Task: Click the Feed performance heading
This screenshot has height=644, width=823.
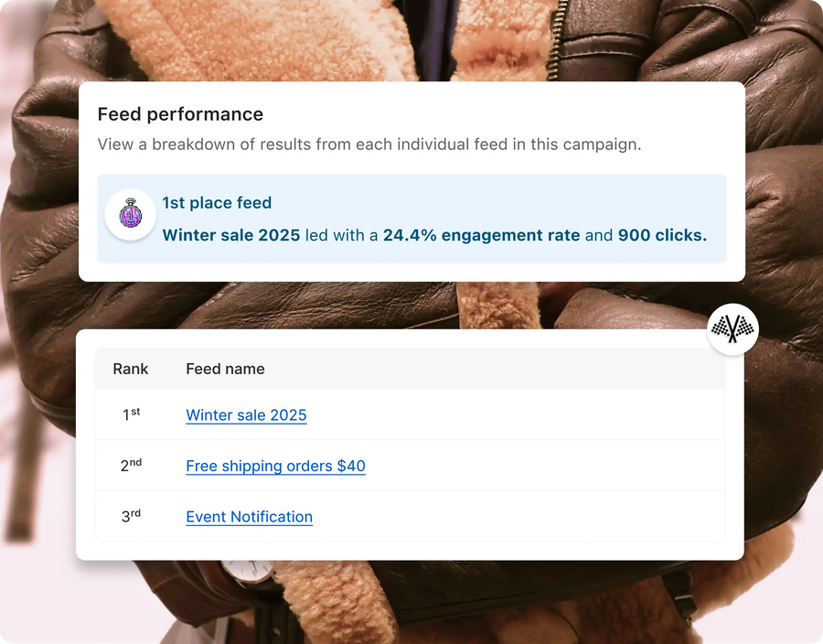Action: click(180, 114)
